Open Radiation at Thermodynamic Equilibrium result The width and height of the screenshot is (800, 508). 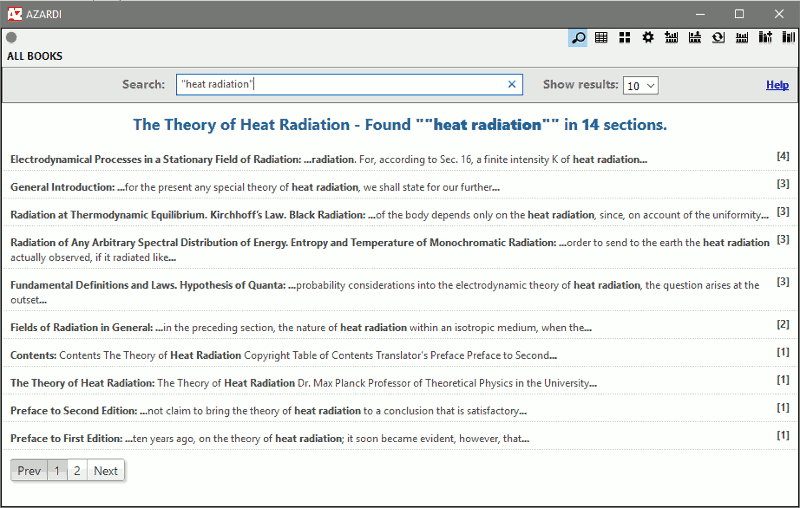389,215
